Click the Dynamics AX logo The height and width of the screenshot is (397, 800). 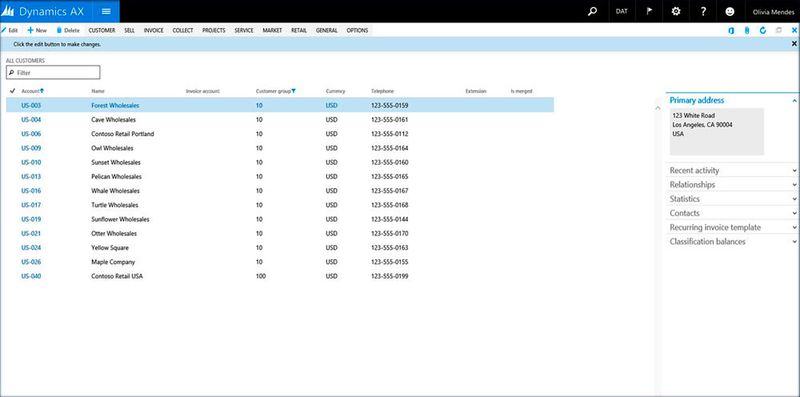tap(43, 11)
